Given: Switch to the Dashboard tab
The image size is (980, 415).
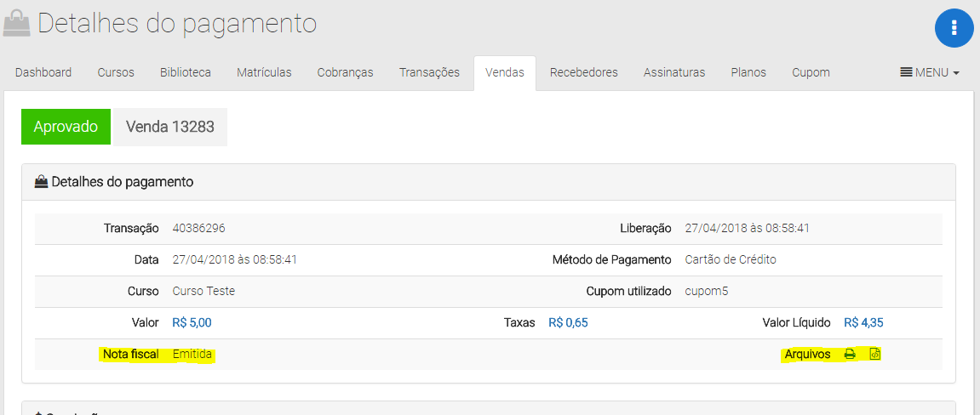Looking at the screenshot, I should coord(43,72).
